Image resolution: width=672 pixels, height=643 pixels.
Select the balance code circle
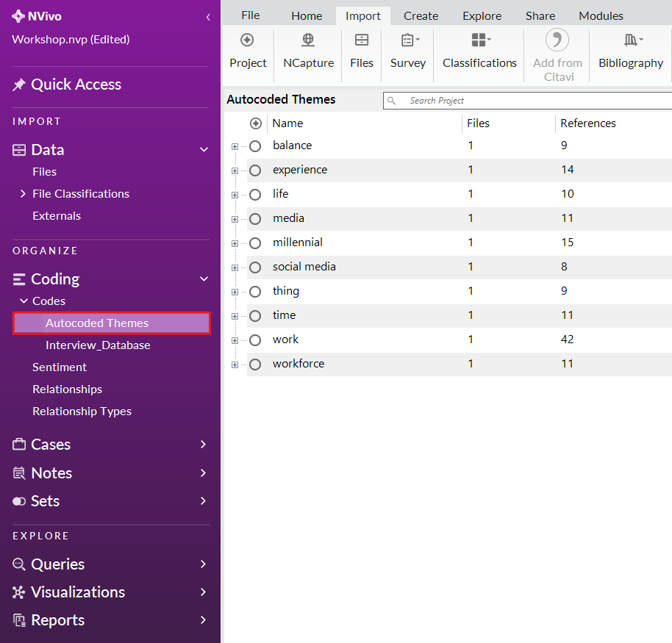click(255, 146)
